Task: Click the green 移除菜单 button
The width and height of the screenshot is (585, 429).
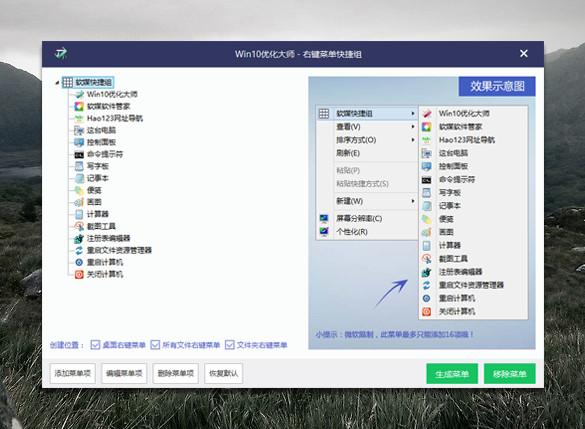Action: click(510, 373)
